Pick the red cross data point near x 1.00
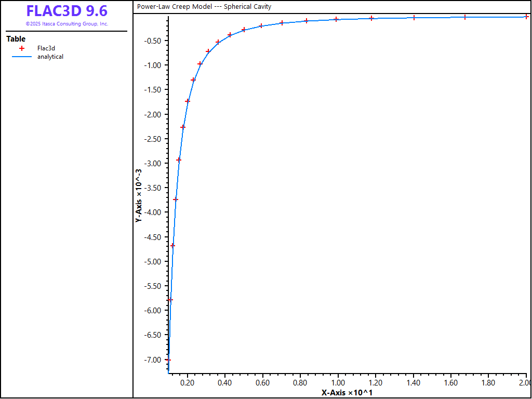 [336, 19]
